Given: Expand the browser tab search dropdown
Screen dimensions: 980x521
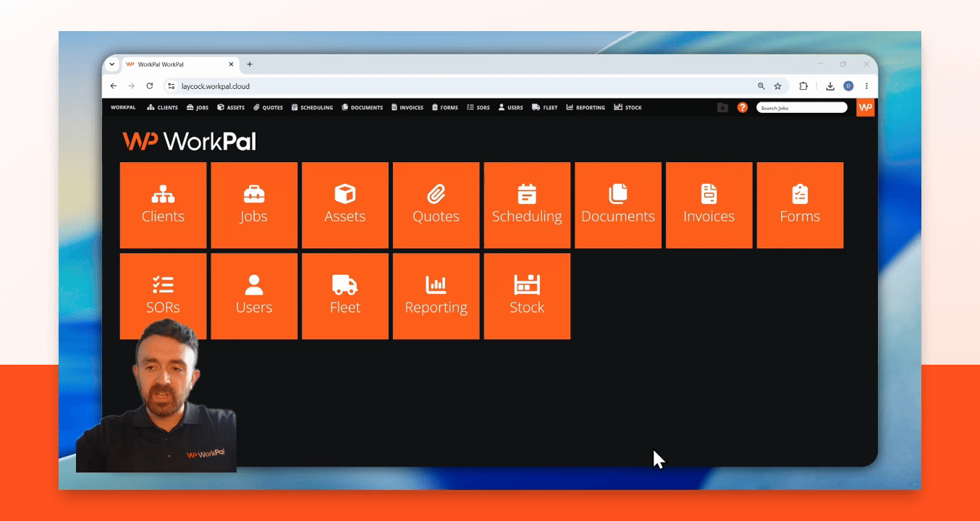Looking at the screenshot, I should [x=112, y=64].
